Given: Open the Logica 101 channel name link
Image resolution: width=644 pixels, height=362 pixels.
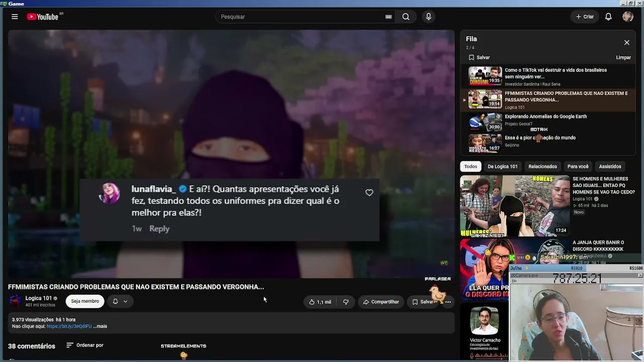Looking at the screenshot, I should coord(39,298).
